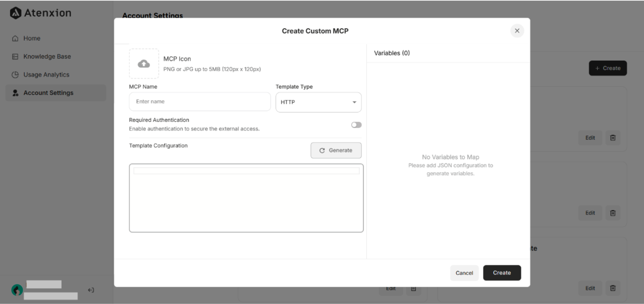Click the MCP Name text field
Viewport: 644px width, 304px height.
tap(200, 102)
